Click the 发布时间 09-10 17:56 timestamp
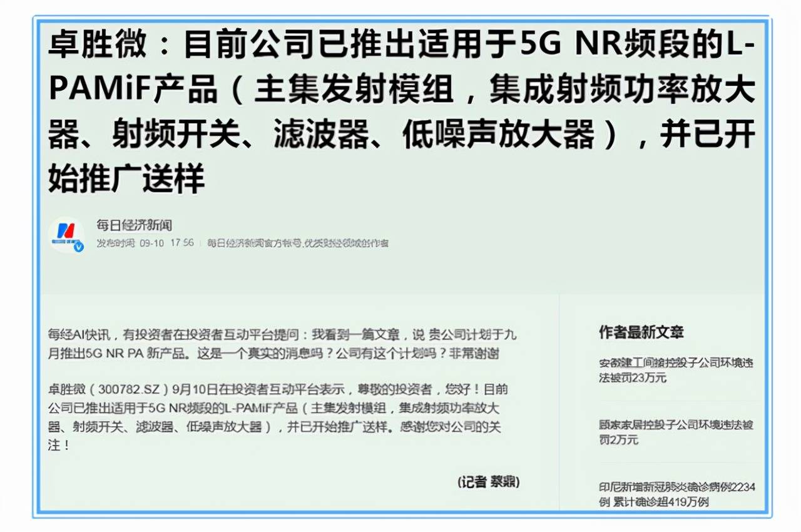Screen dimensions: 801x532 (145, 243)
